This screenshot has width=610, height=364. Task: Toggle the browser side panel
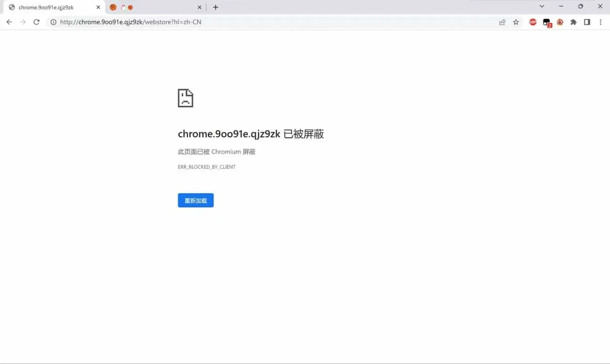pos(587,22)
